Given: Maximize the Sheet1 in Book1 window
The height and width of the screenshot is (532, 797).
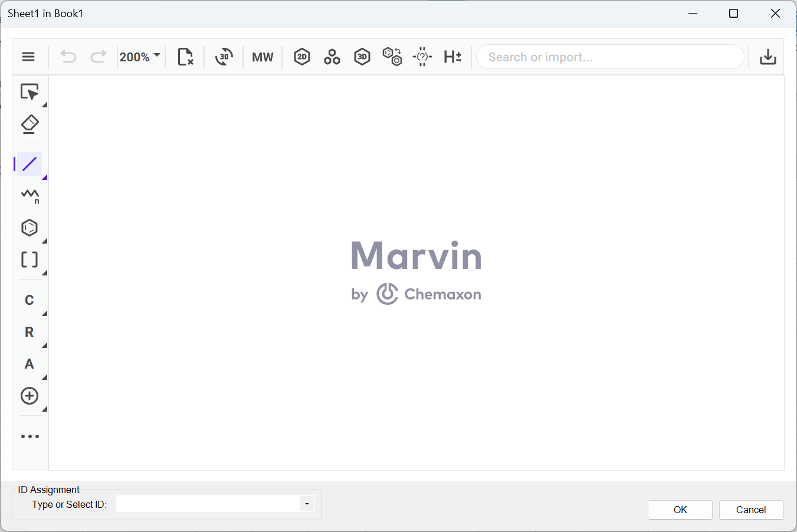Looking at the screenshot, I should tap(734, 14).
